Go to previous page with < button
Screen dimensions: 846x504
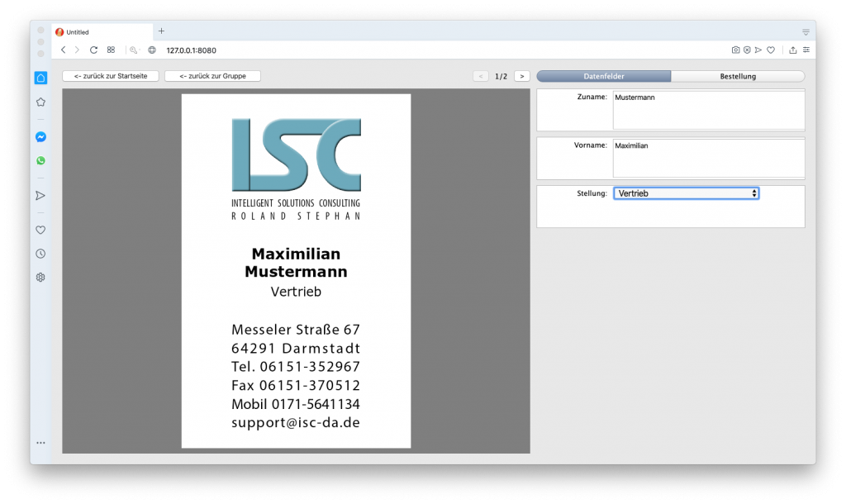481,76
